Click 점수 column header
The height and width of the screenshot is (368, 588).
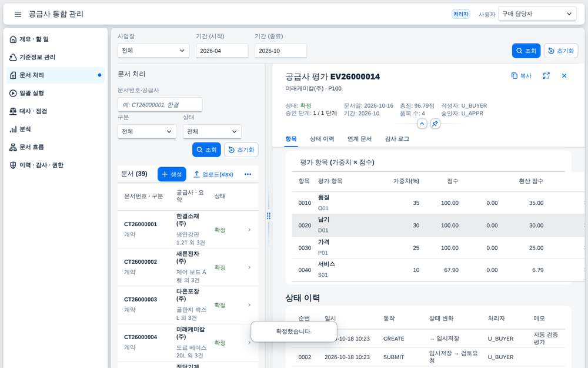(x=452, y=181)
